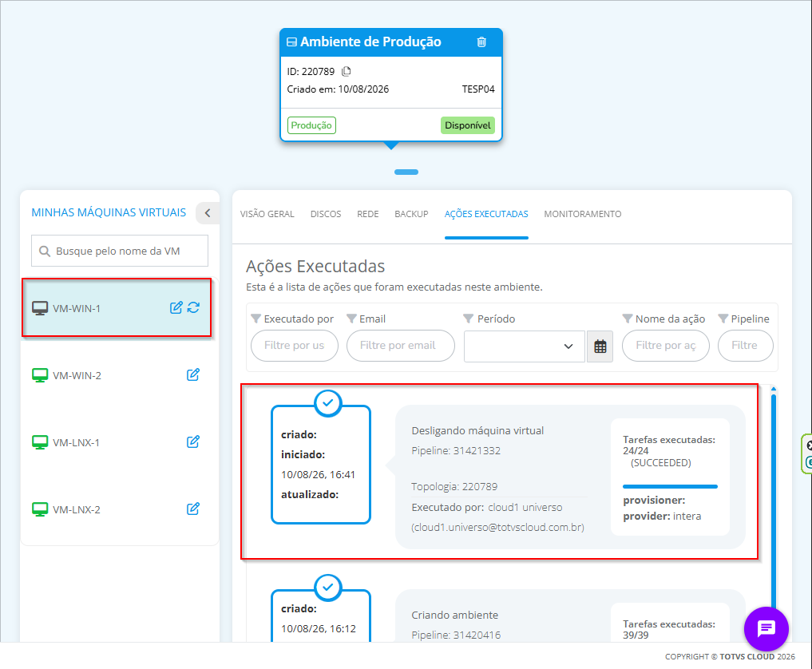Viewport: 812px width, 669px height.
Task: Copy the environment ID 220789
Action: [x=347, y=72]
